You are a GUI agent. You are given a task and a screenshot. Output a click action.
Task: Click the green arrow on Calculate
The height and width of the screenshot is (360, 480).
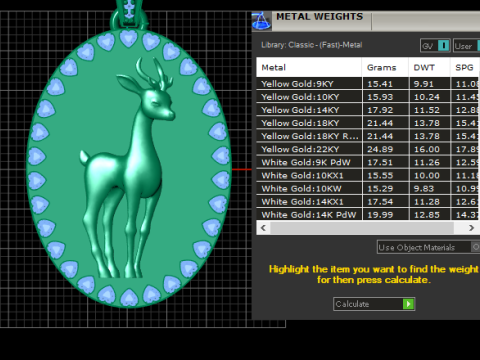[x=408, y=304]
